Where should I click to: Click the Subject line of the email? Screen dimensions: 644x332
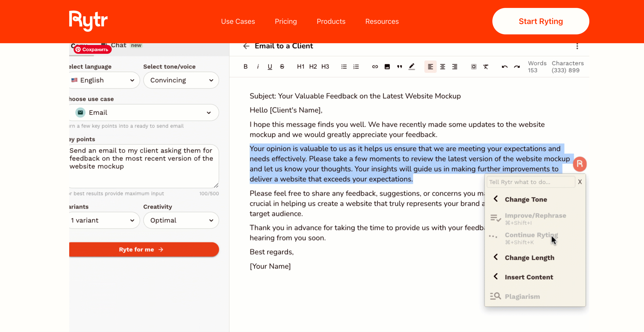(355, 96)
